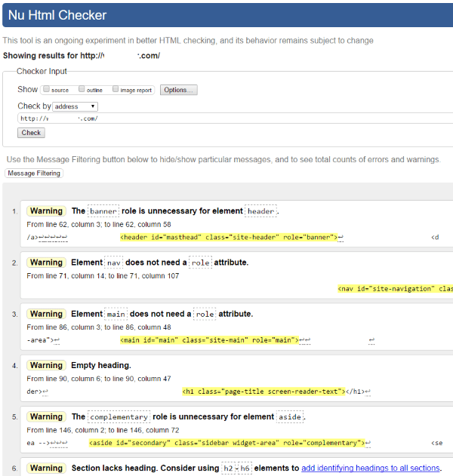Click 'From line 86, column 3' location text
This screenshot has width=453, height=476.
[99, 327]
